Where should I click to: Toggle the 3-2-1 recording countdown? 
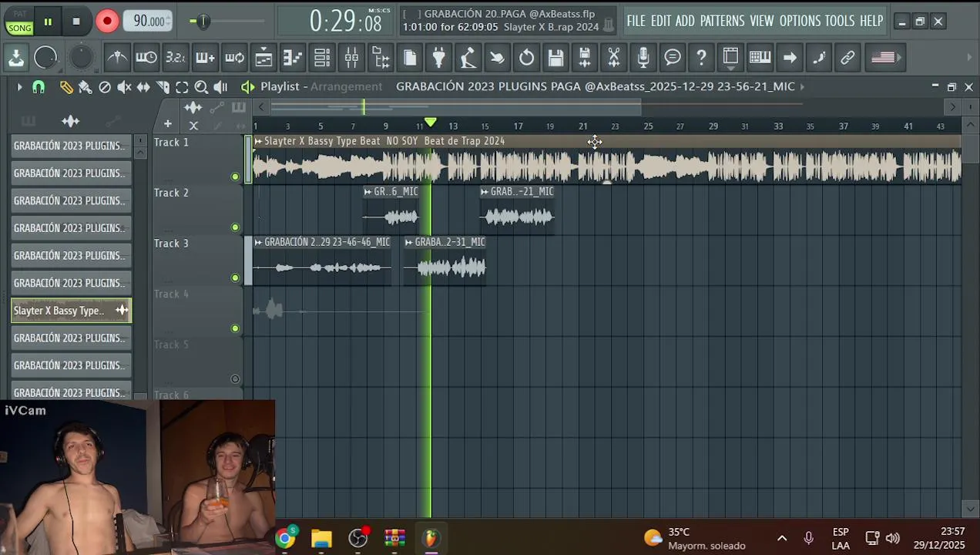click(176, 57)
